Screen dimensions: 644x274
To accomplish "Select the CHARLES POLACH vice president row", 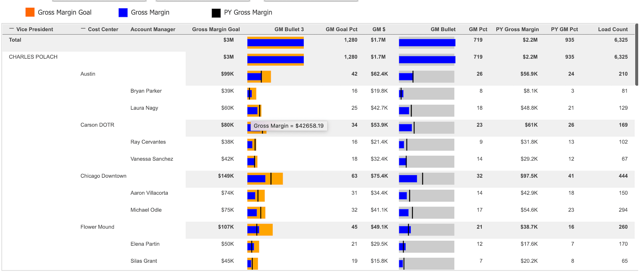I will (x=33, y=57).
